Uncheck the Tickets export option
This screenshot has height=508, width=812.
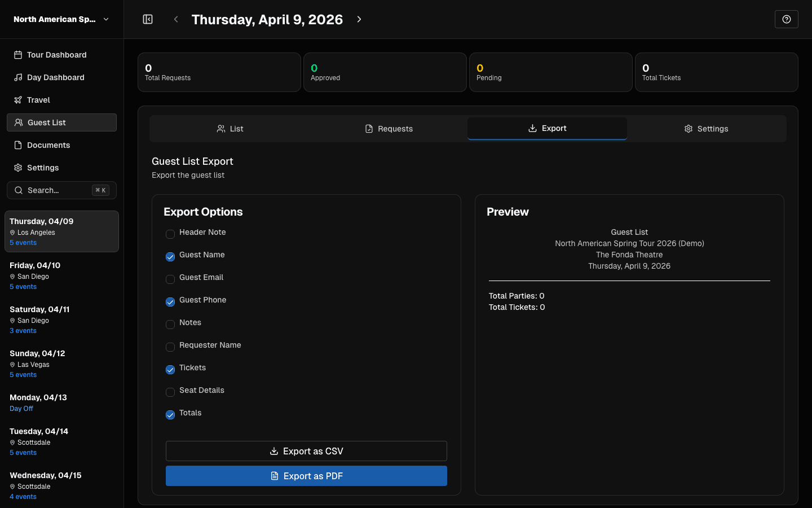(x=170, y=370)
